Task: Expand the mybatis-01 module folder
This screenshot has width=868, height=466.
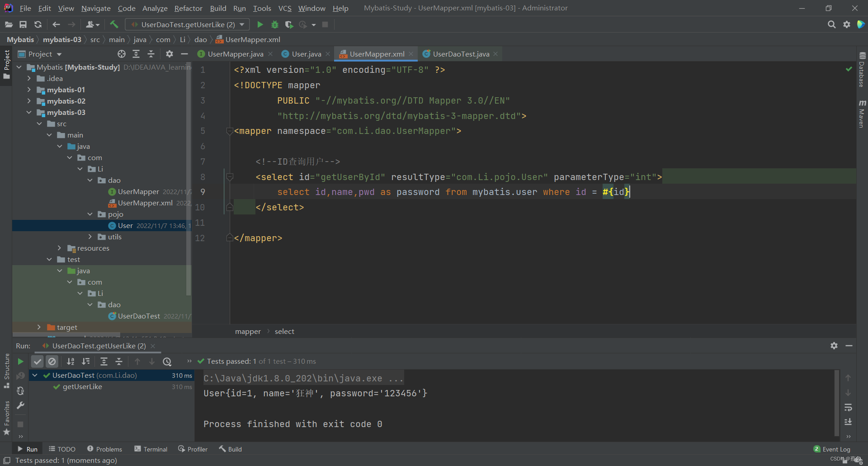Action: [29, 90]
